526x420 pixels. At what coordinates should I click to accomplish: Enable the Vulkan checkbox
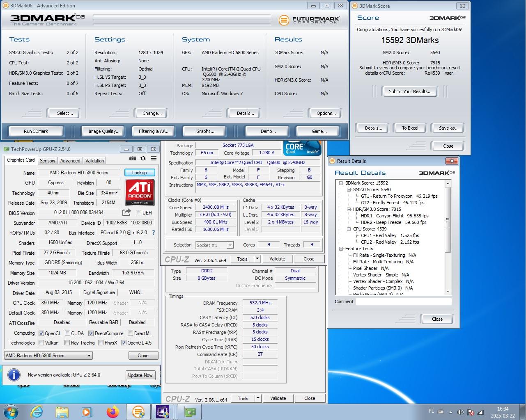pos(41,343)
